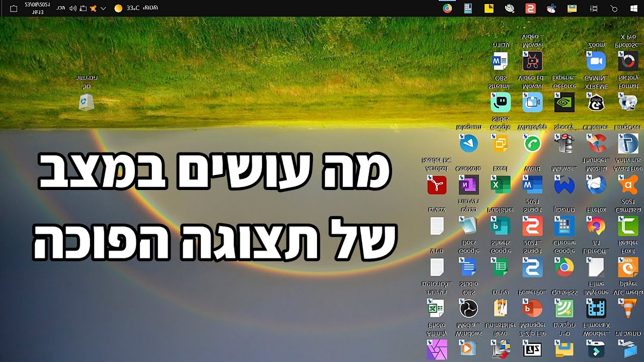The width and height of the screenshot is (644, 362).
Task: Open the blue Movavi Video Editor icon
Action: pyautogui.click(x=532, y=103)
